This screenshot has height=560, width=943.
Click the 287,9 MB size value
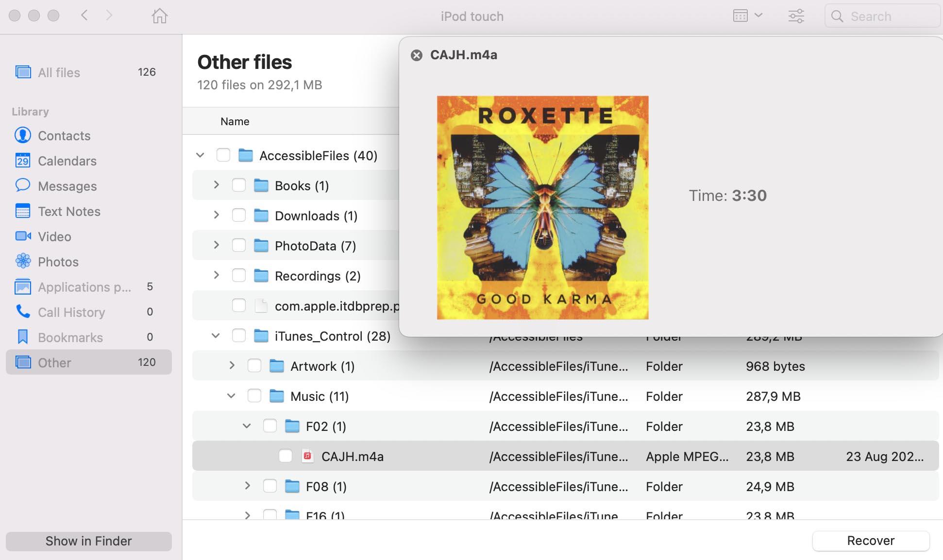pos(773,396)
